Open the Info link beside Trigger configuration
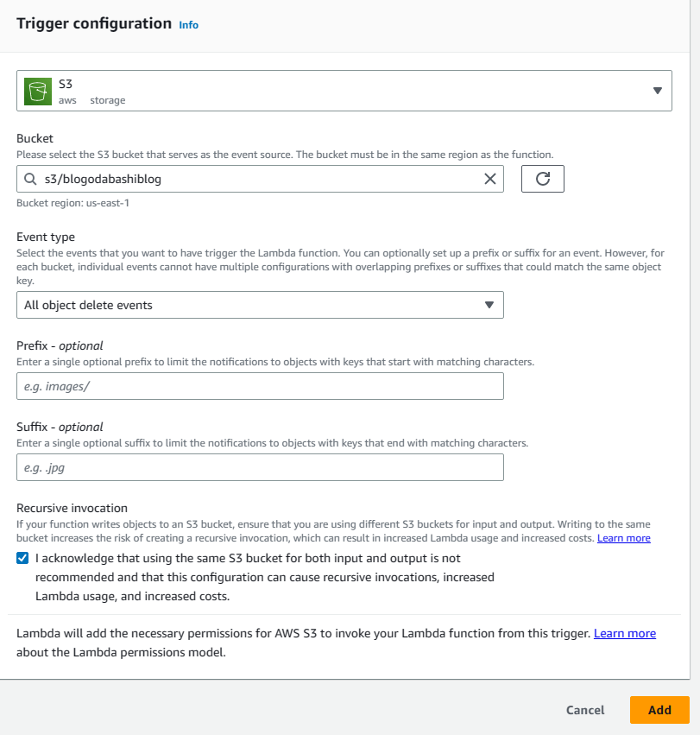The width and height of the screenshot is (700, 735). (x=188, y=25)
